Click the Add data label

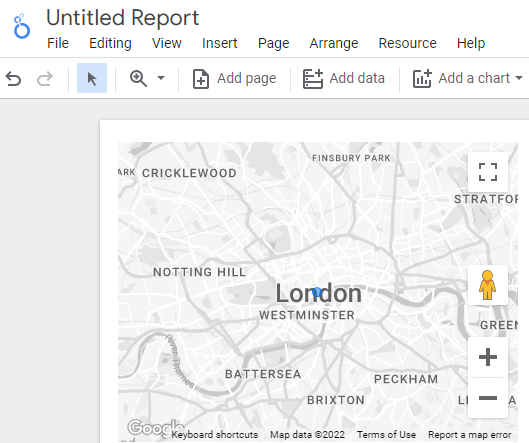tap(357, 78)
